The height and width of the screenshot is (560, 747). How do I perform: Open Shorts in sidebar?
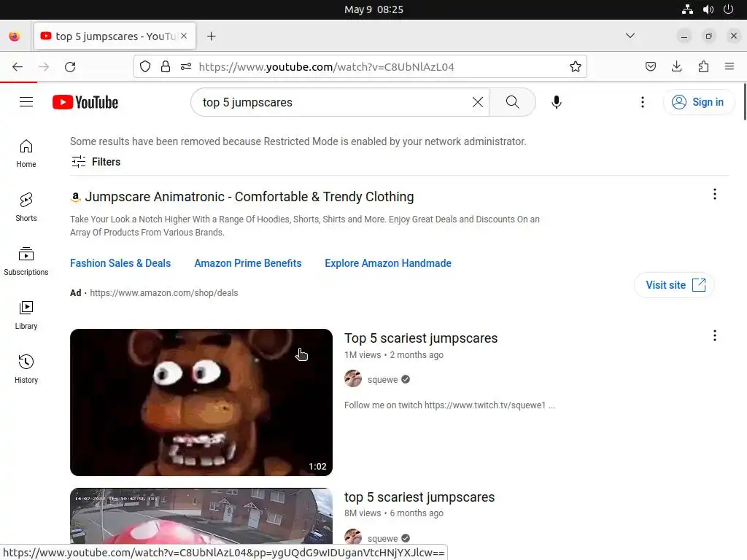26,208
